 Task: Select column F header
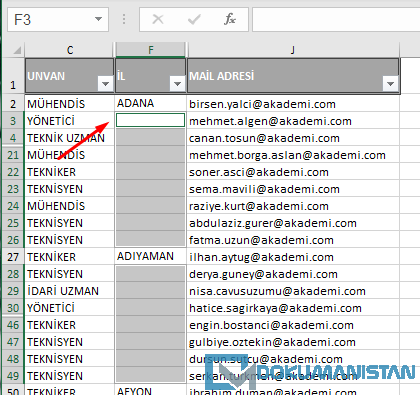(151, 50)
